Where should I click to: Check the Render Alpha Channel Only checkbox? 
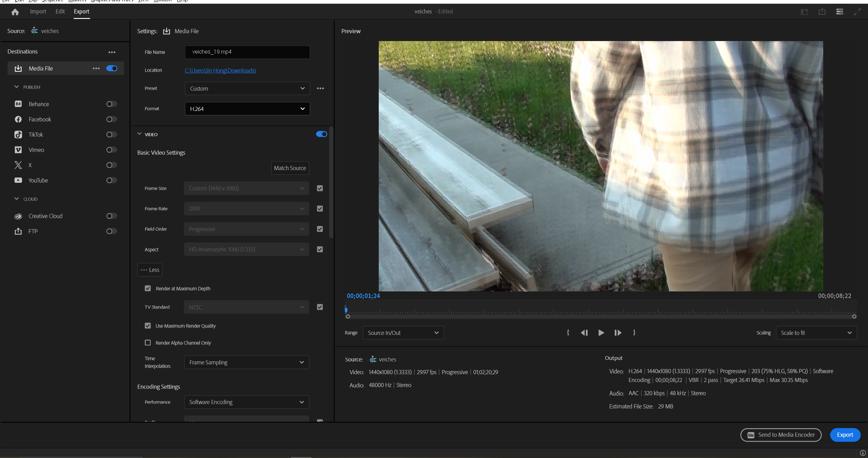[x=148, y=343]
